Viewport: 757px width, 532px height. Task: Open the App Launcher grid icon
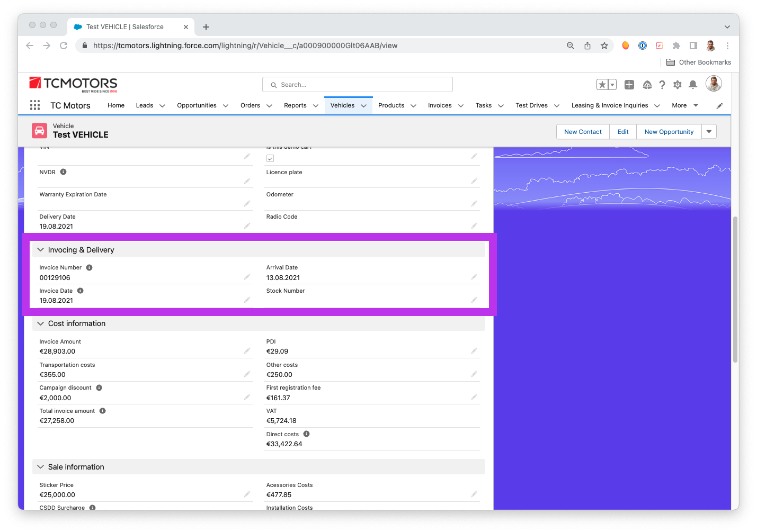click(35, 105)
